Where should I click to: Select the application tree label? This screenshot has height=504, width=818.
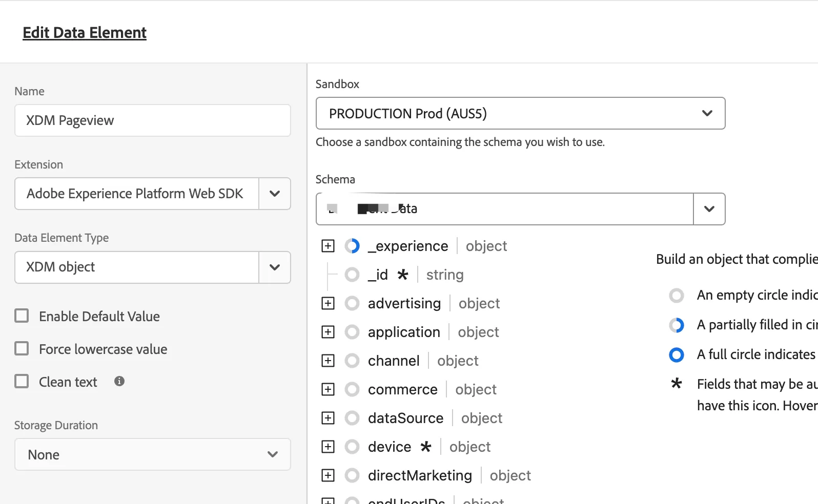tap(404, 332)
